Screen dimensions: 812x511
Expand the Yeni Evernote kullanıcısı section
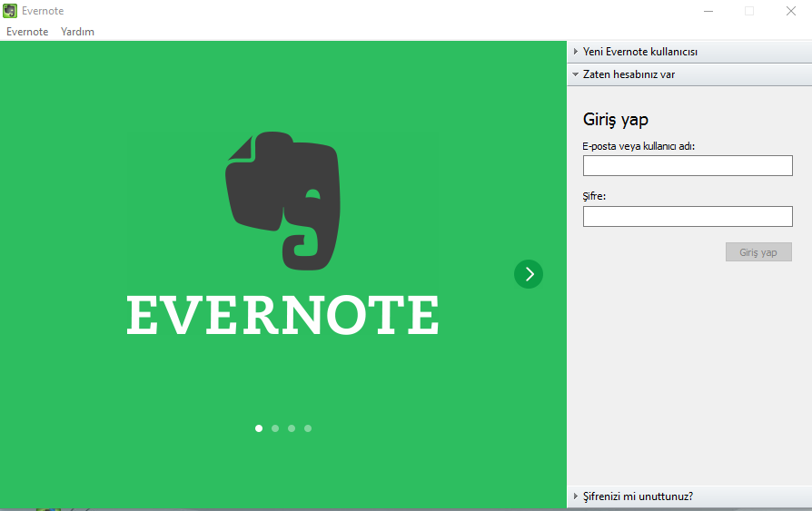tap(689, 52)
